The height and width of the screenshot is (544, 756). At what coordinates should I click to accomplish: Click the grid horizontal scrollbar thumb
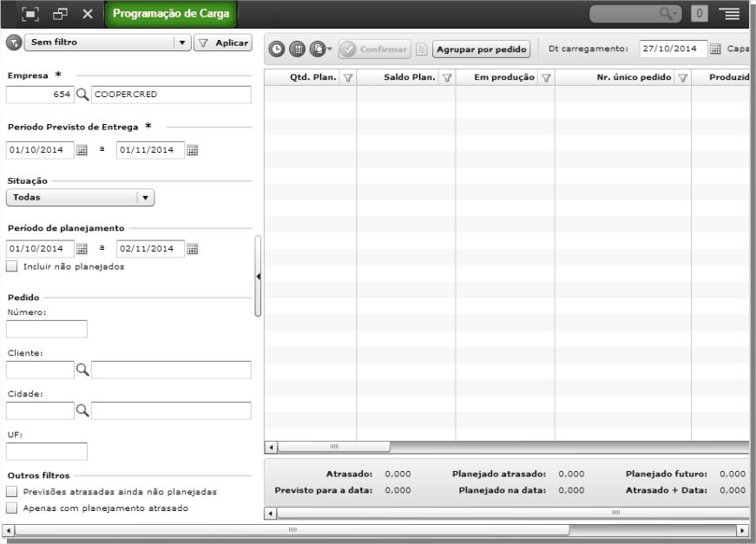(x=334, y=447)
